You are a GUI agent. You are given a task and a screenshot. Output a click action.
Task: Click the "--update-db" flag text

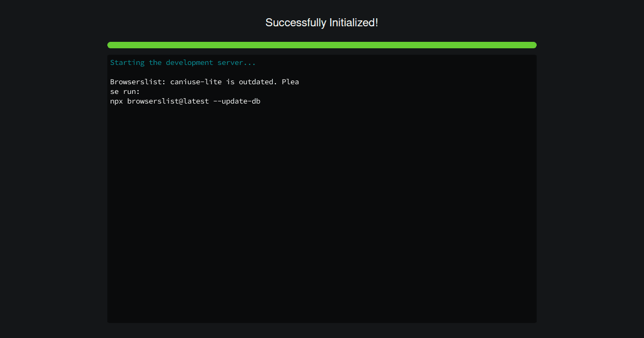tap(237, 101)
